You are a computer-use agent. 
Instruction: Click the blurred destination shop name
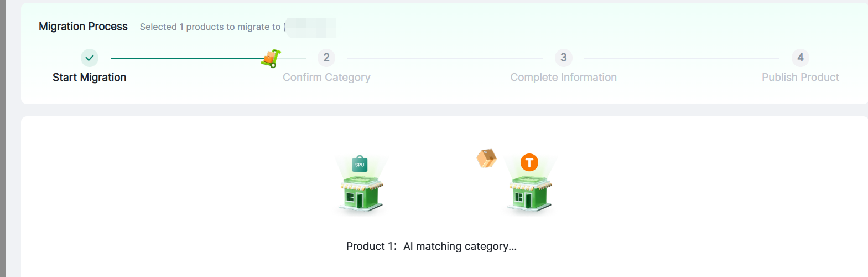pos(311,27)
